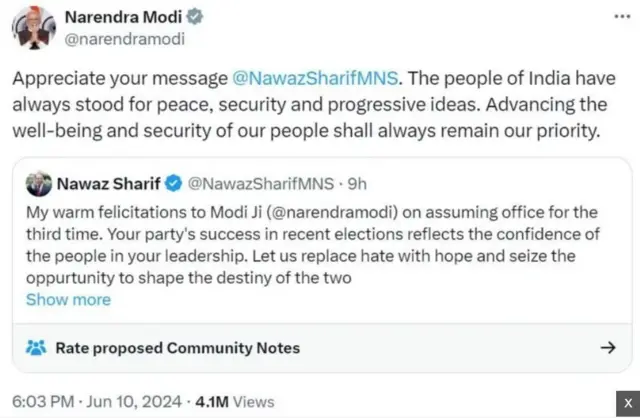Click the Community Notes people icon
The image size is (640, 418).
point(36,348)
